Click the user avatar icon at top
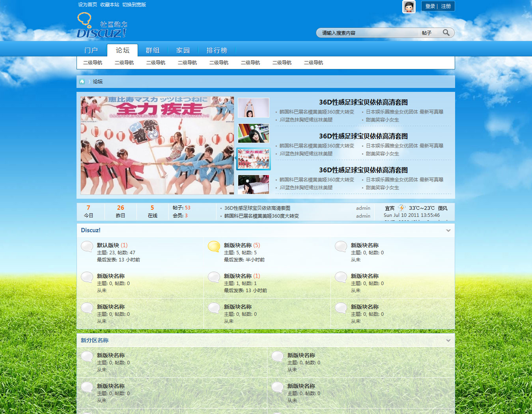Screen dimensions: 532x414 pos(409,7)
